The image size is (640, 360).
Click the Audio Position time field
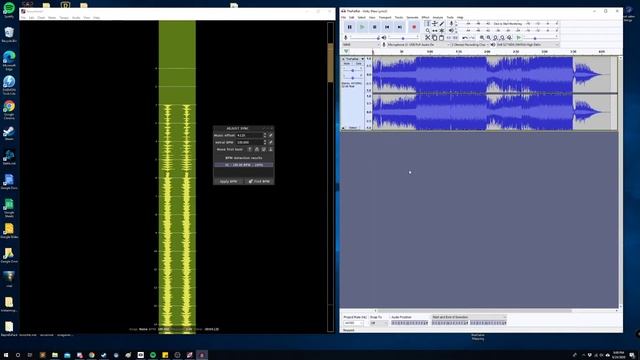click(x=409, y=323)
